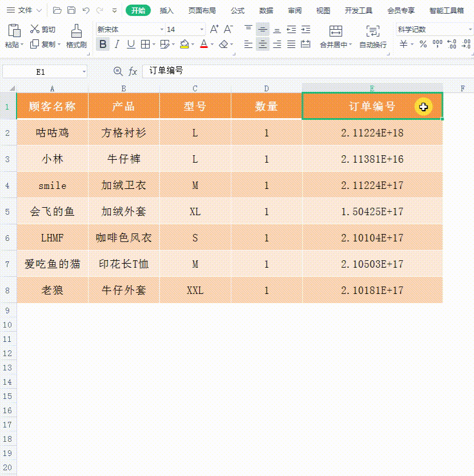
Task: Click the Increase Decimal icon
Action: [451, 43]
